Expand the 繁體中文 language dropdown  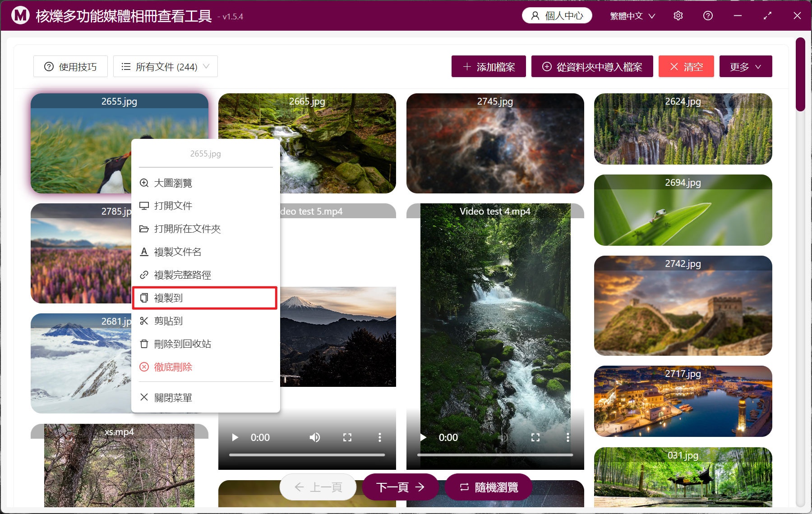click(x=632, y=16)
